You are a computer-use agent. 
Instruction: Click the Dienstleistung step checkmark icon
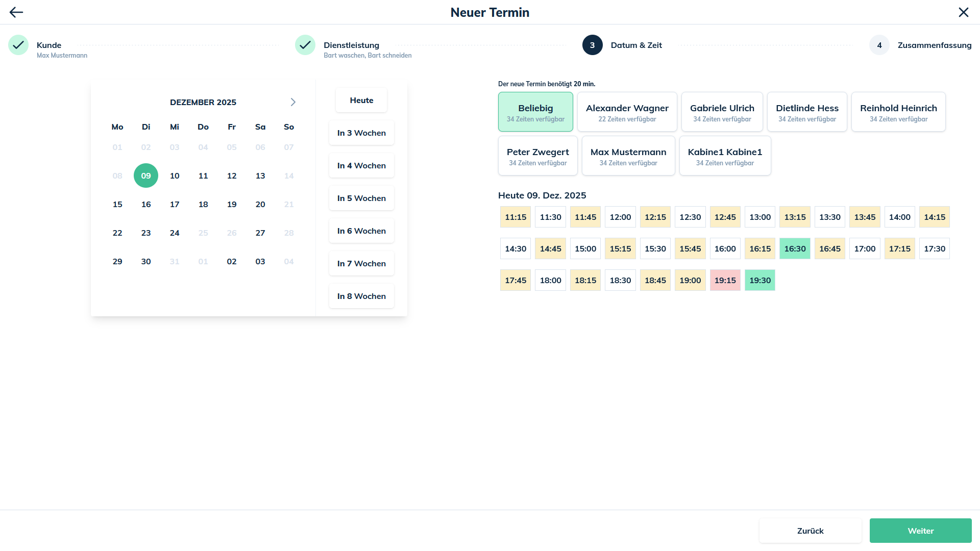pyautogui.click(x=305, y=45)
